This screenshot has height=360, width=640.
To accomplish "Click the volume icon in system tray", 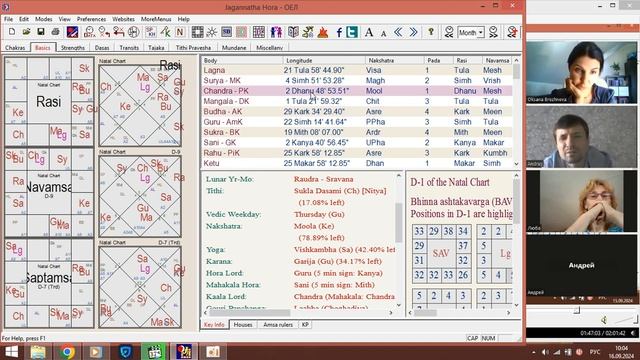I will click(x=545, y=352).
